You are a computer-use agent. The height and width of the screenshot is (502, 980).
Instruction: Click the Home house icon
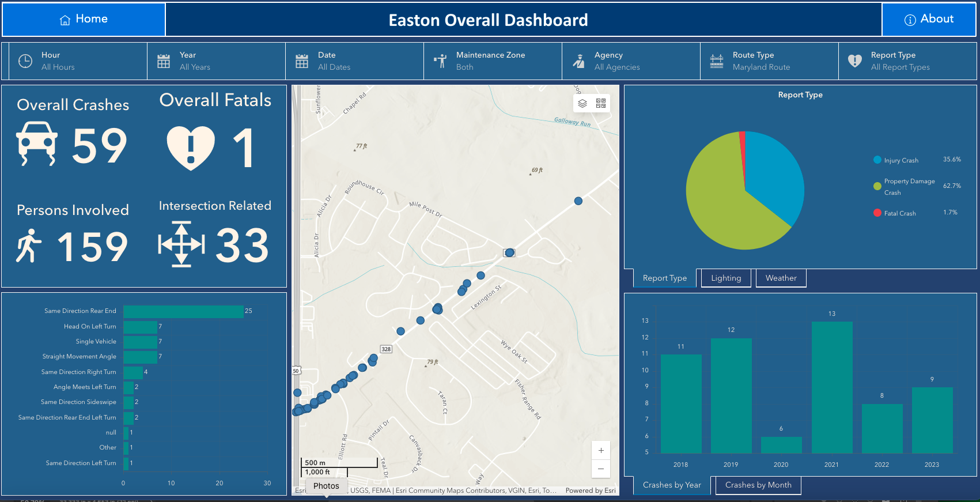coord(65,20)
